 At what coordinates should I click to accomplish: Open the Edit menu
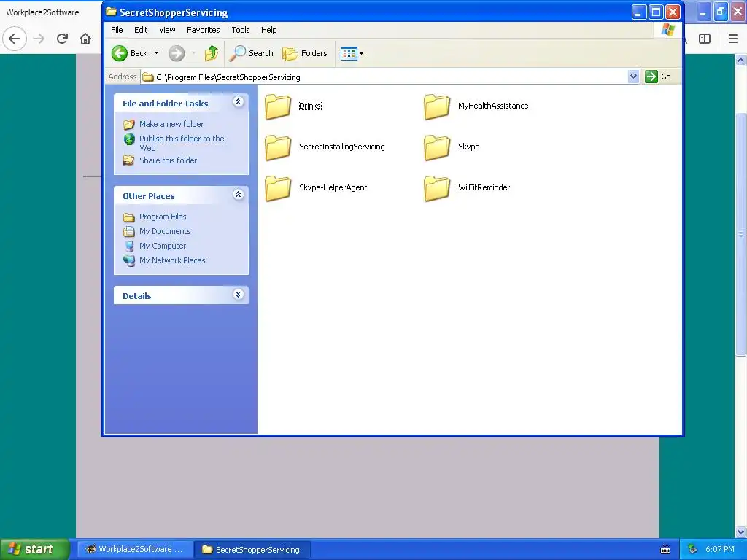pos(141,30)
